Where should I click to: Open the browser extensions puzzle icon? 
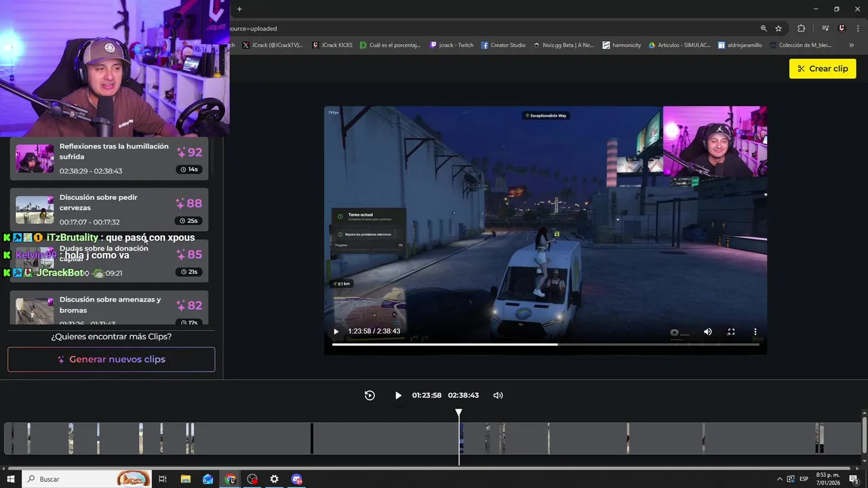[x=802, y=28]
